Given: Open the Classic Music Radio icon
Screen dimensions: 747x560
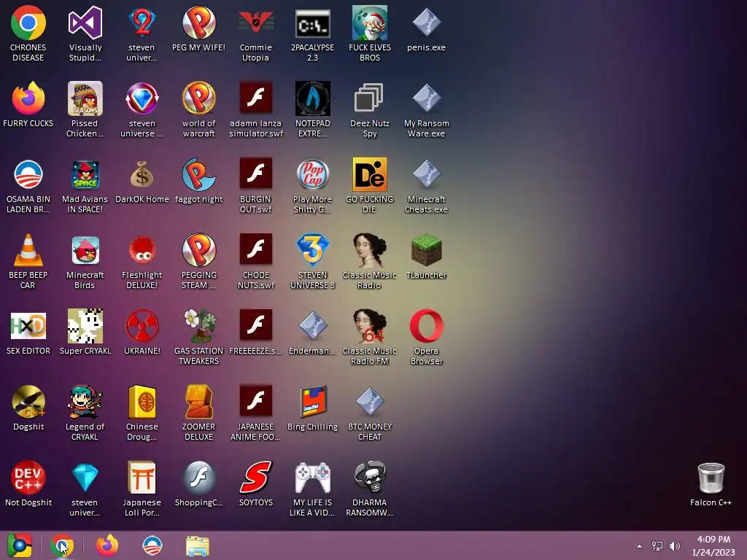Looking at the screenshot, I should pos(369,249).
